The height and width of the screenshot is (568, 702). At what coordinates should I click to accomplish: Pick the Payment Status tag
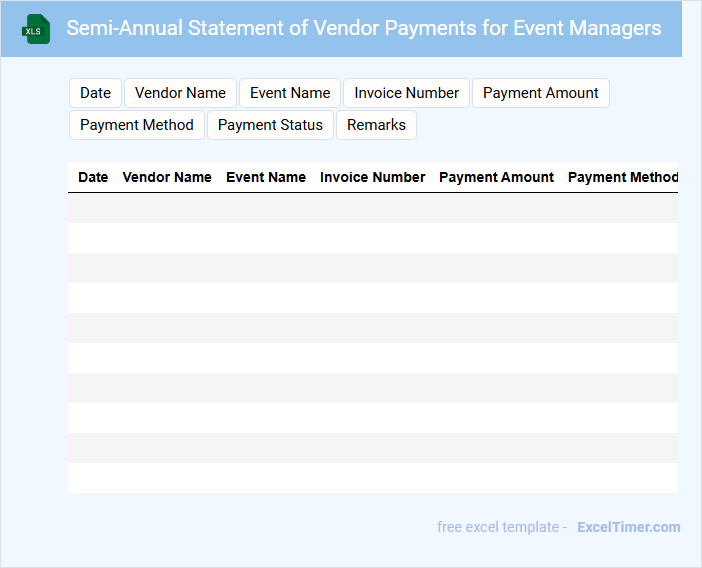coord(270,125)
